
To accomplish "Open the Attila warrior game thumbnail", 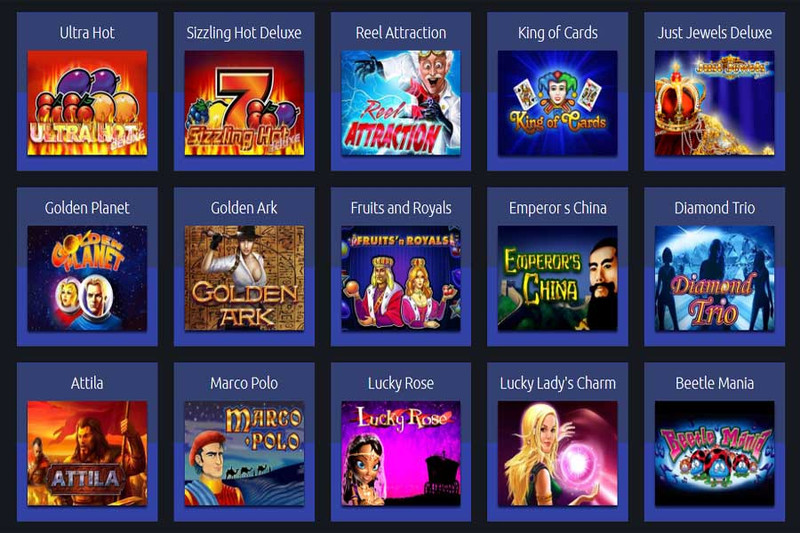I will pos(87,453).
